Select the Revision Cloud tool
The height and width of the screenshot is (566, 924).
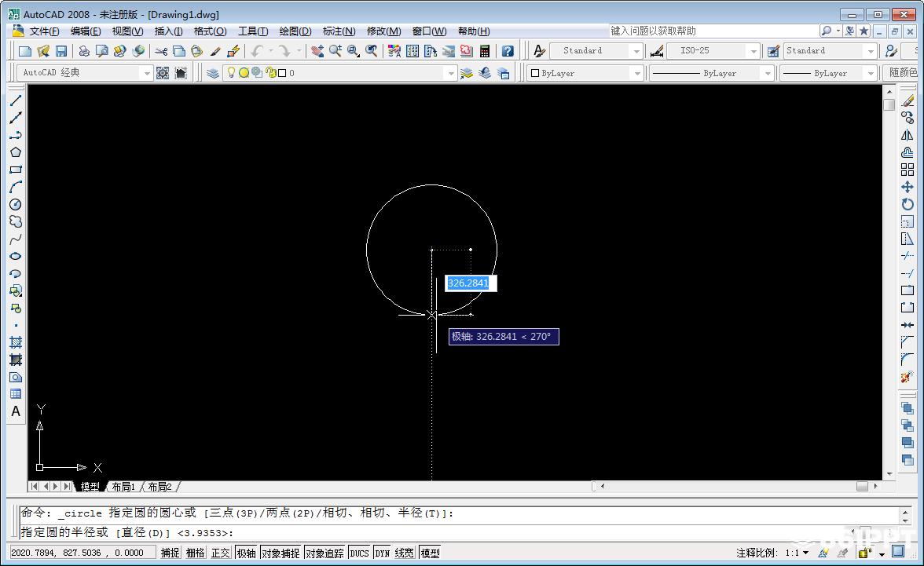[16, 221]
